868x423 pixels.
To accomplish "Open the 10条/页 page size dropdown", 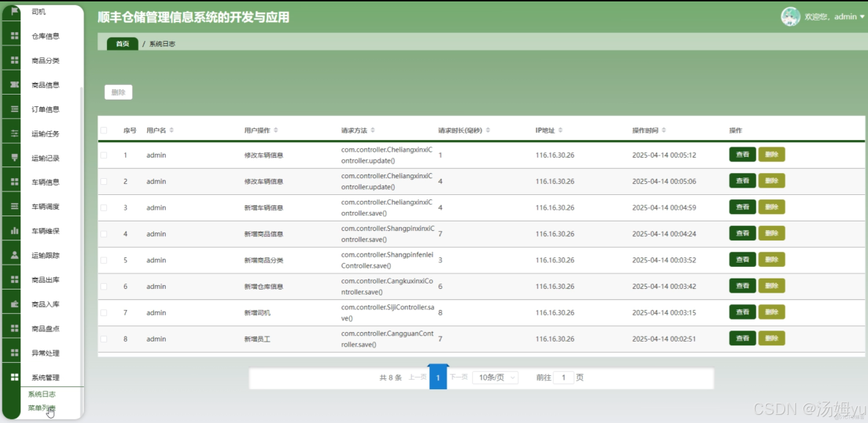I will tap(497, 377).
